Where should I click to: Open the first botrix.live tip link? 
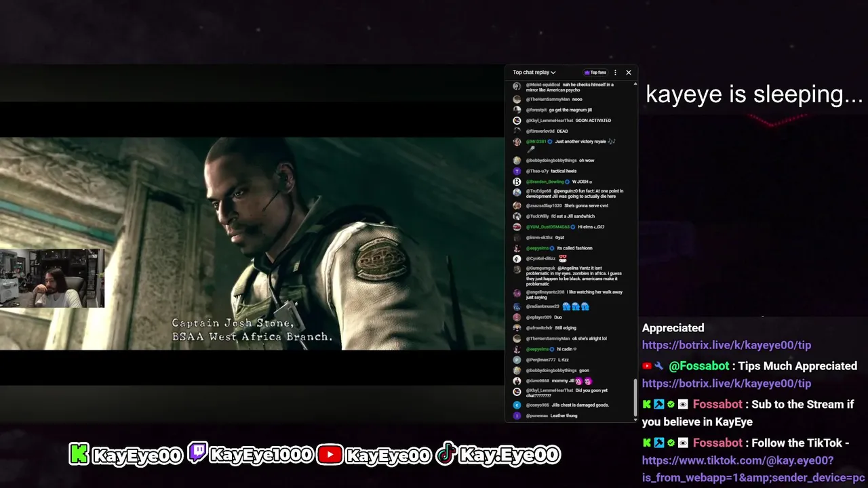click(726, 345)
